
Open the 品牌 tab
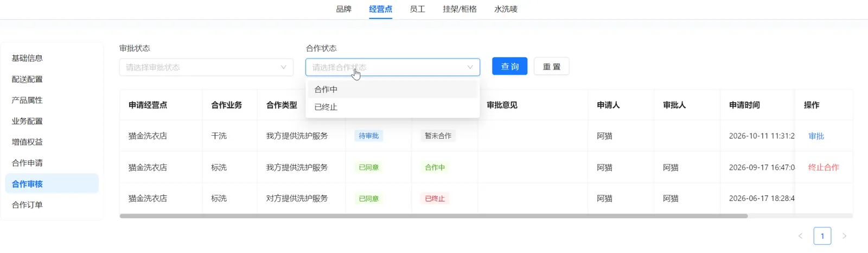[343, 9]
